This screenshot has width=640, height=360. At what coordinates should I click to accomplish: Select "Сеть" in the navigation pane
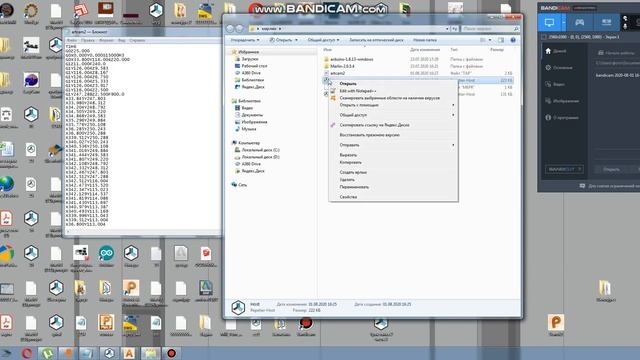(242, 185)
